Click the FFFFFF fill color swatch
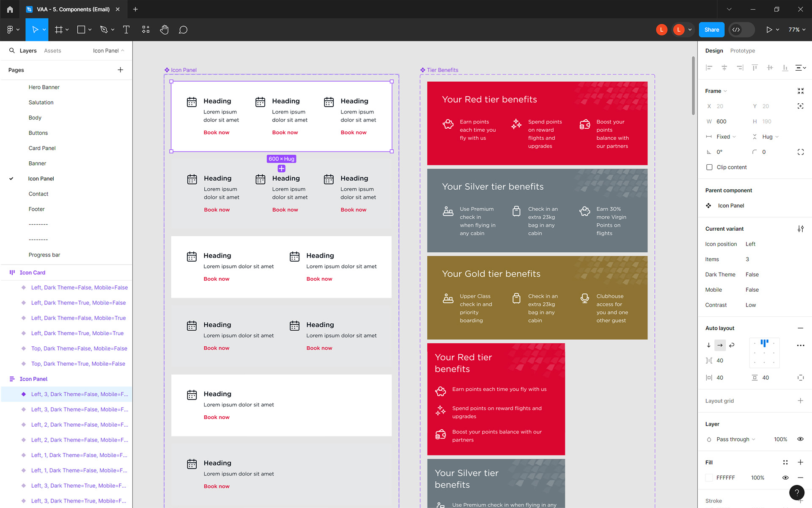The image size is (812, 508). [709, 478]
